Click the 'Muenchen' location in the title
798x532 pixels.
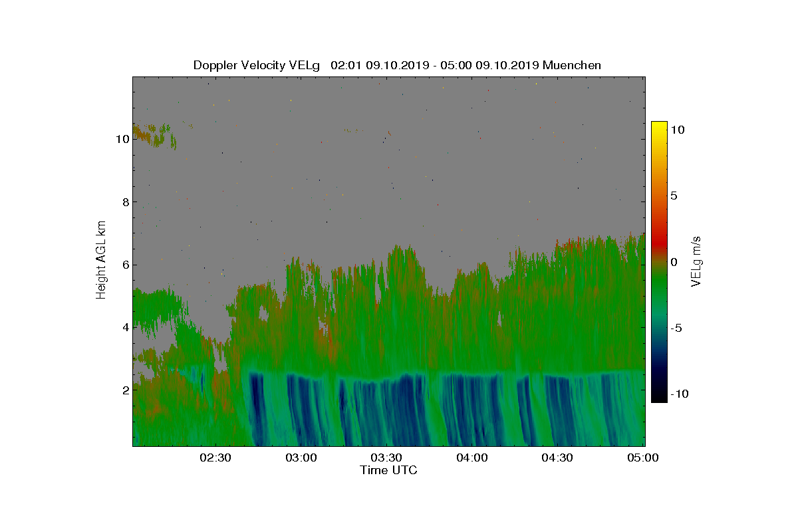[572, 65]
